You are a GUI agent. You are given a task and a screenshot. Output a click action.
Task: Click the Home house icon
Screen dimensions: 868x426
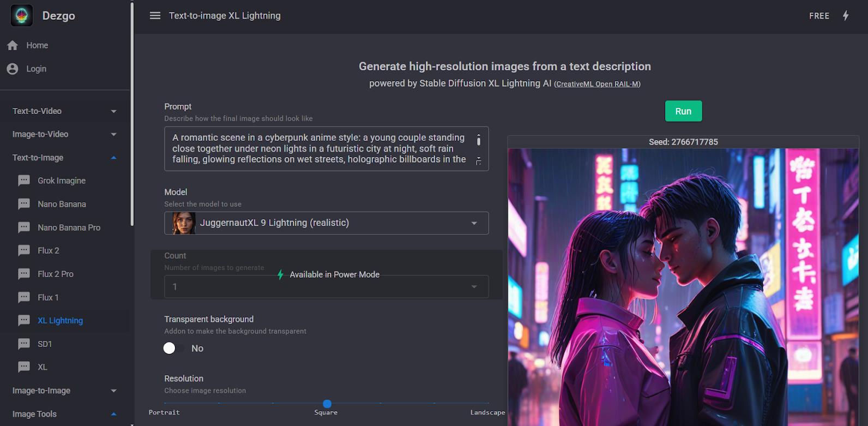point(13,45)
